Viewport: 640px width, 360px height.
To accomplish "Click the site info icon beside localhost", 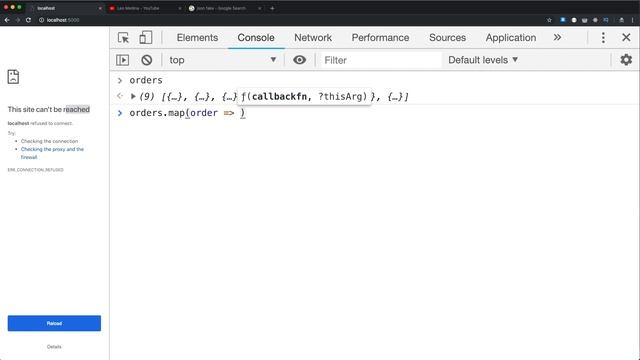I will (41, 20).
